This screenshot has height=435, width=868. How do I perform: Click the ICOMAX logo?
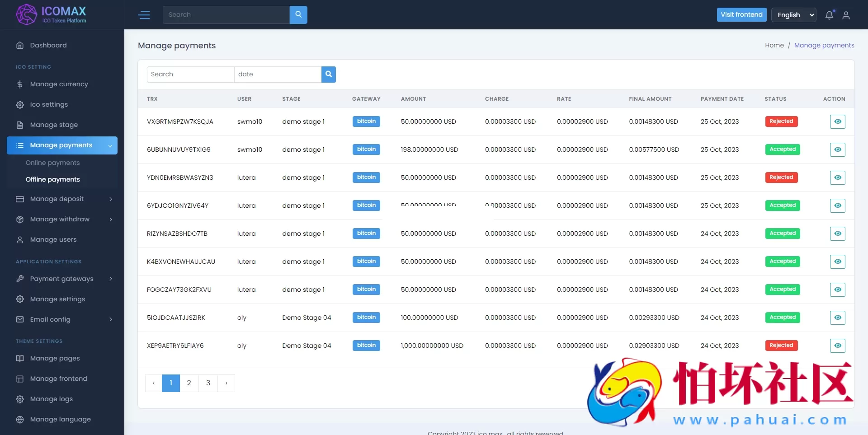tap(51, 14)
